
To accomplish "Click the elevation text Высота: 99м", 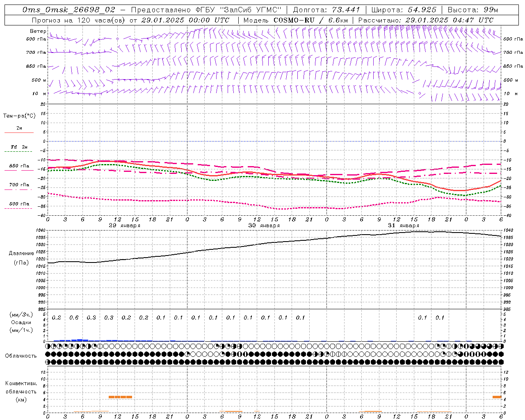I will pyautogui.click(x=472, y=10).
